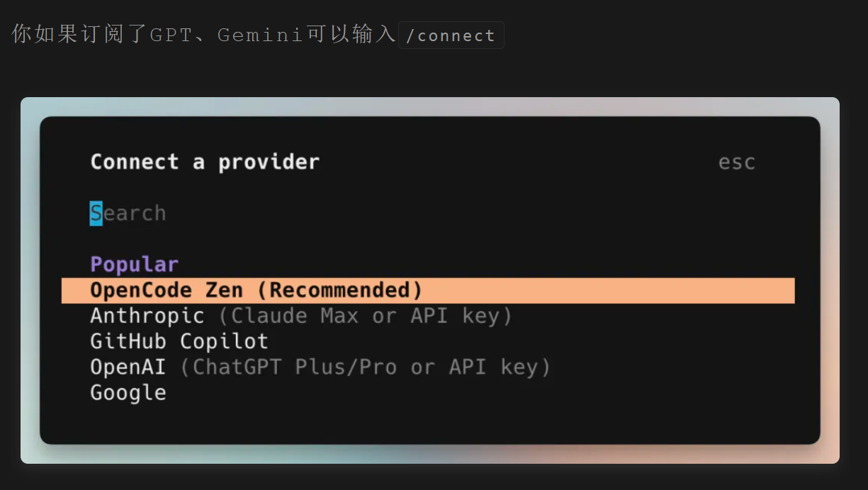Click the word "Recommended" in the highlighted row
The height and width of the screenshot is (490, 868).
(x=339, y=290)
